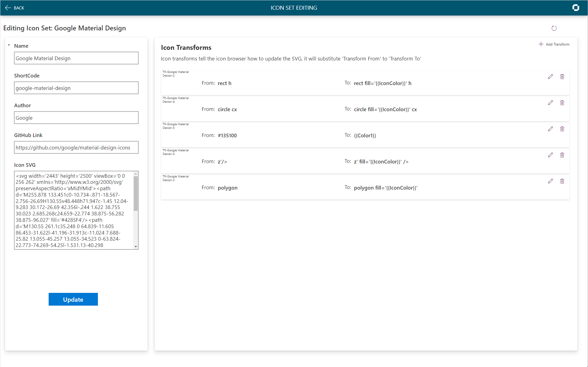Viewport: 588px width, 367px height.
Task: Click the delete trash icon for TR-Google Material Design-4
Action: pyautogui.click(x=562, y=103)
